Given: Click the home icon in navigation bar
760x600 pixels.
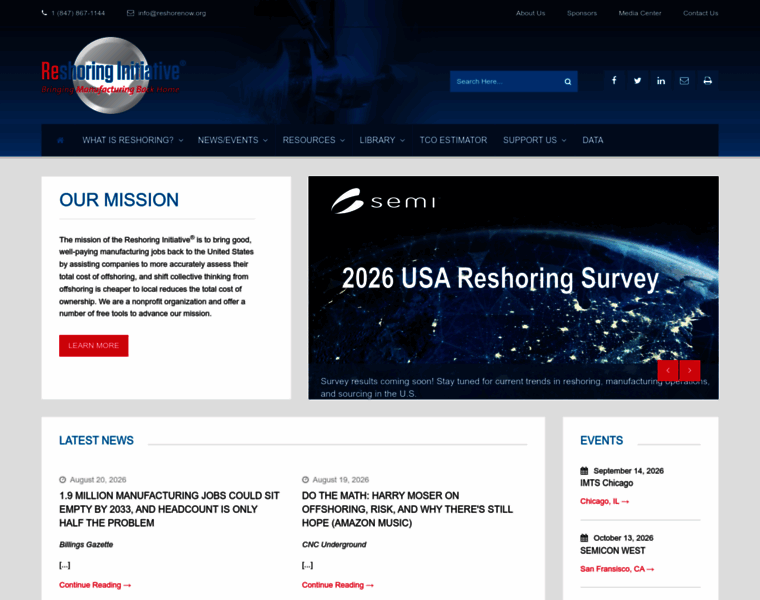Looking at the screenshot, I should click(x=61, y=140).
